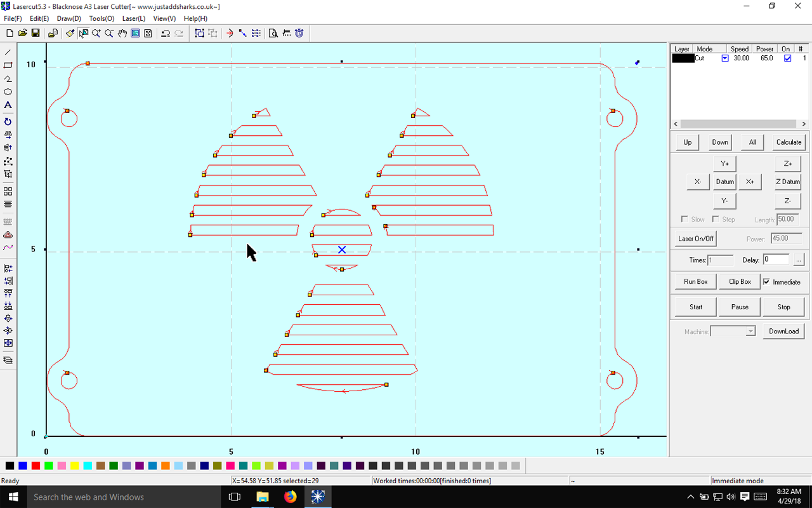Enable the Step checkbox
Screen dimensions: 812x508
[716, 218]
